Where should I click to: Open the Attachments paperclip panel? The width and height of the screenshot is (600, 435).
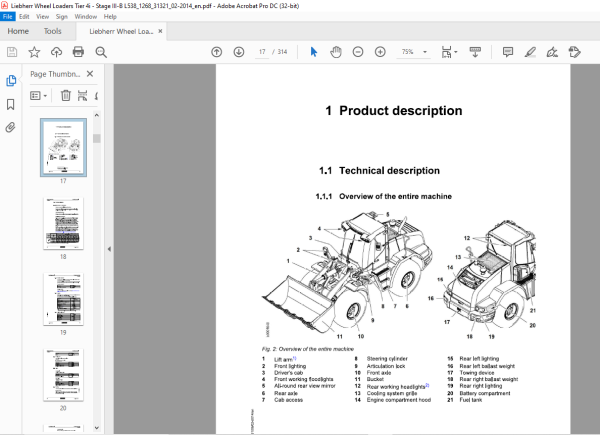pyautogui.click(x=11, y=127)
